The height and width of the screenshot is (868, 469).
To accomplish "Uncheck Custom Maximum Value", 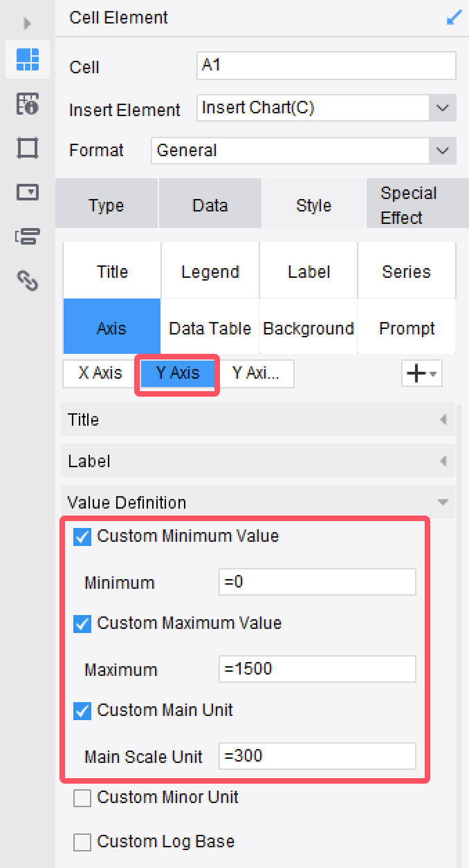I will pos(82,623).
